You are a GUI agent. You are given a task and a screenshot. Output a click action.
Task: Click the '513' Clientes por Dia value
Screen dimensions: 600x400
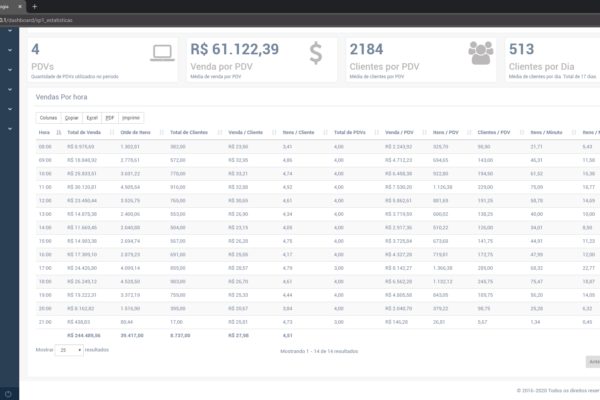tap(521, 49)
